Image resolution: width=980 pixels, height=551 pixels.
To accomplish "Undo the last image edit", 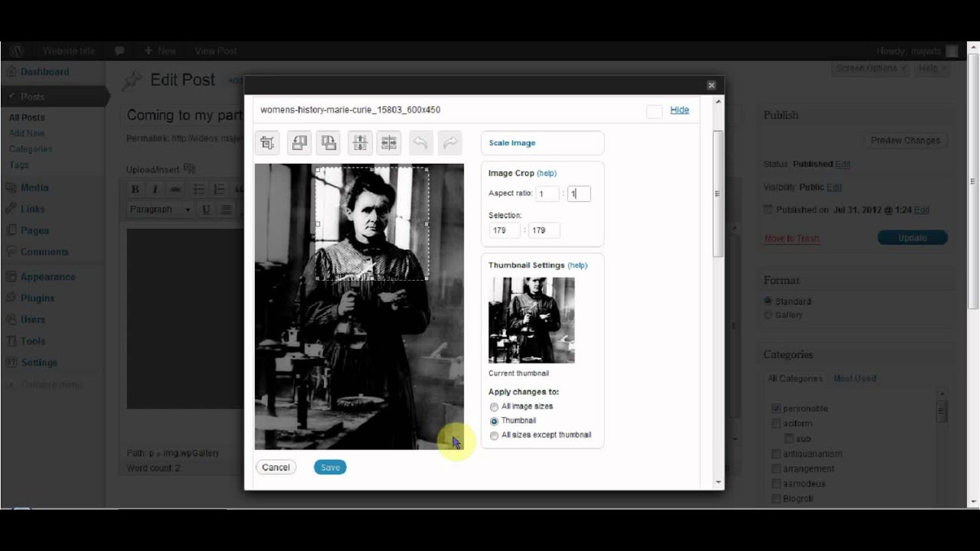I will point(420,143).
